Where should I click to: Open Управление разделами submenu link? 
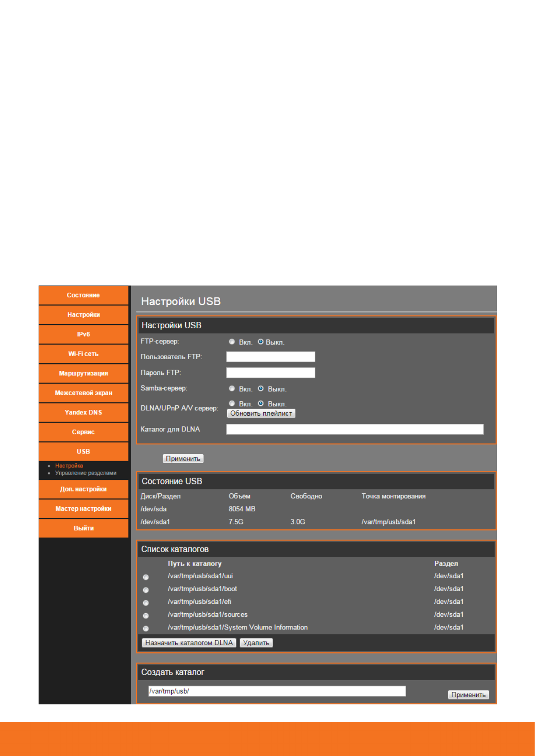tap(85, 473)
